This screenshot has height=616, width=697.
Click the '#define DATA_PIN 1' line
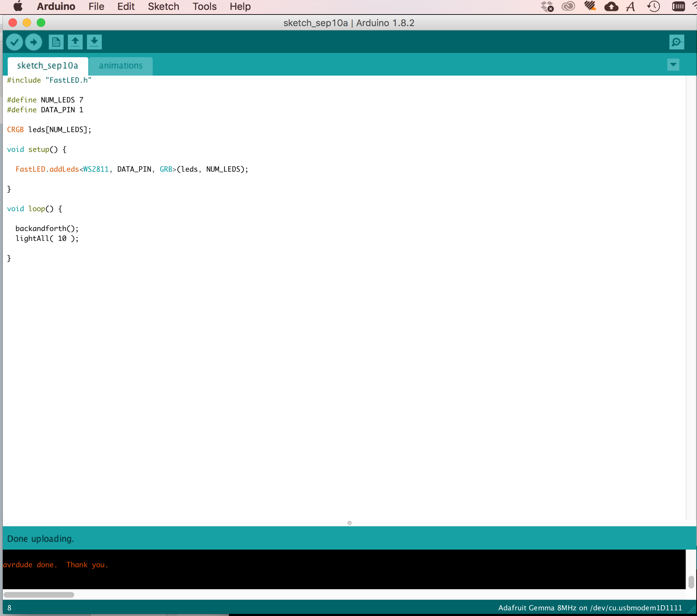pos(45,110)
